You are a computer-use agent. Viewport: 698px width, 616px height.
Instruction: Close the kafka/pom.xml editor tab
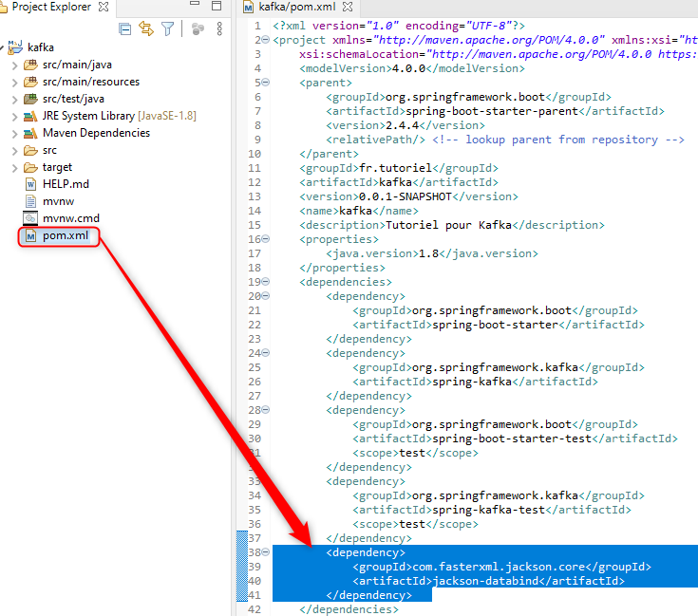(x=346, y=8)
